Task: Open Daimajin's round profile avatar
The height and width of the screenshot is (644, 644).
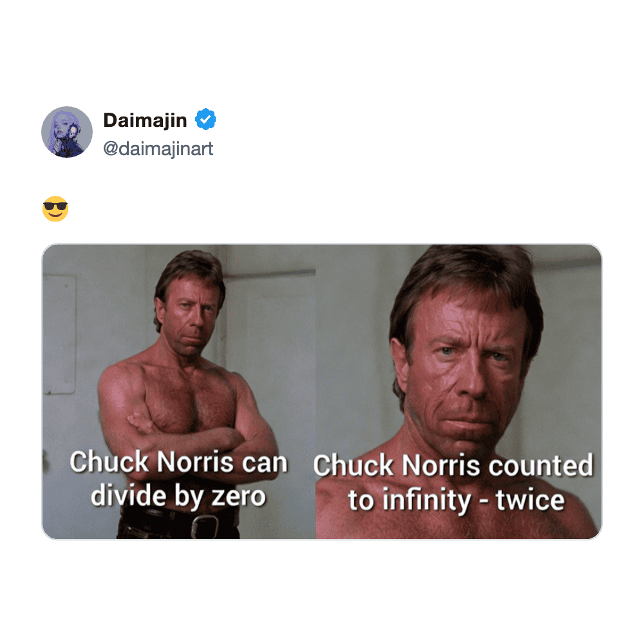Action: click(x=67, y=132)
